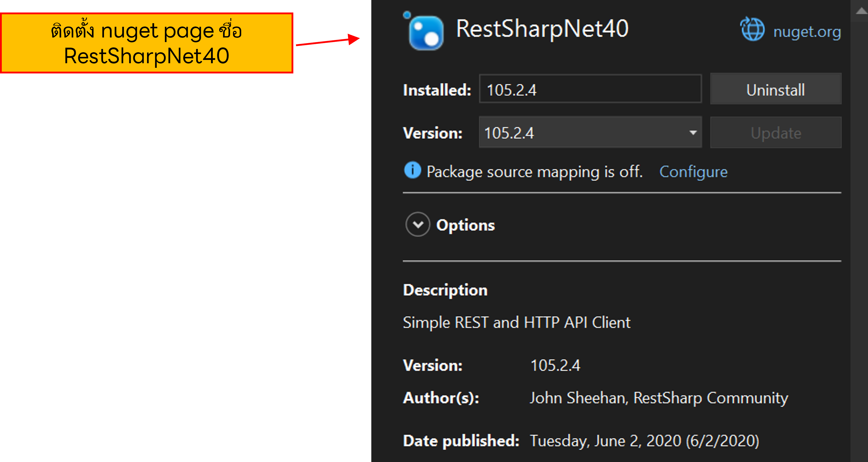Click the scrollbar up arrow at top right
The width and height of the screenshot is (868, 462).
(x=861, y=11)
